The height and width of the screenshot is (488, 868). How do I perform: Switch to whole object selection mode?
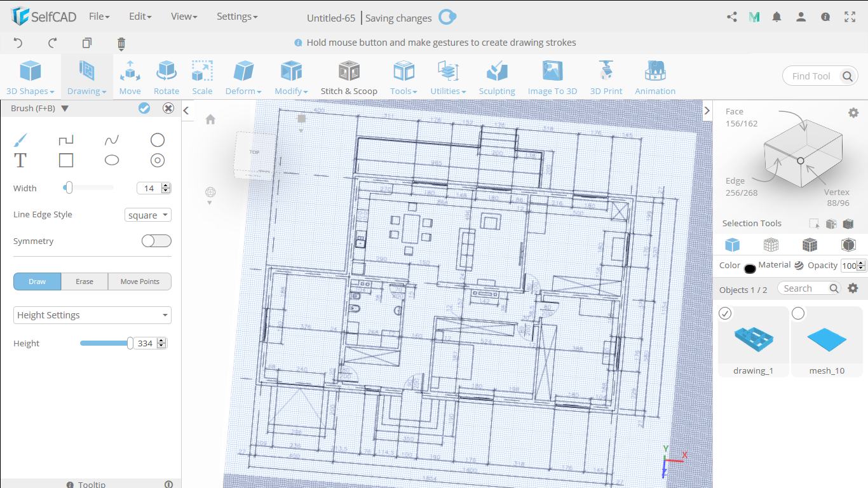(x=733, y=245)
